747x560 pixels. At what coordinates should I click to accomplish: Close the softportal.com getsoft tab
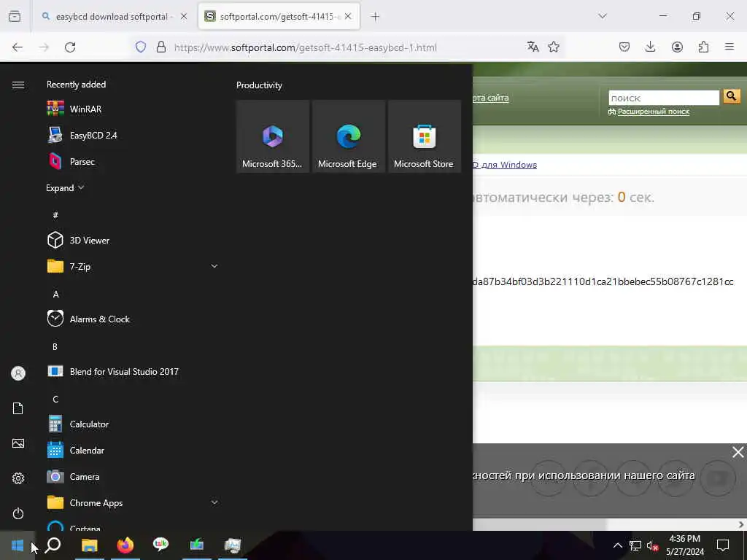click(348, 17)
